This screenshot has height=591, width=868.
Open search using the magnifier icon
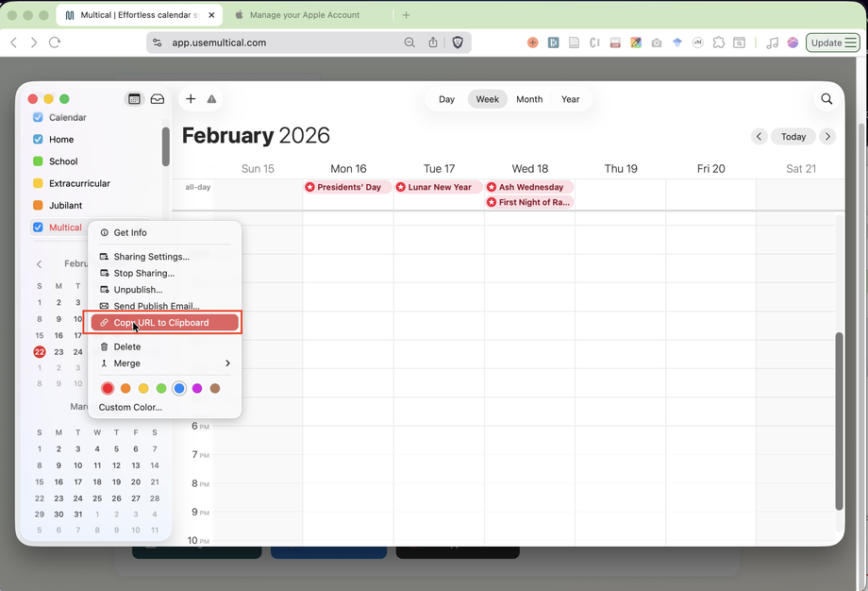pos(826,98)
